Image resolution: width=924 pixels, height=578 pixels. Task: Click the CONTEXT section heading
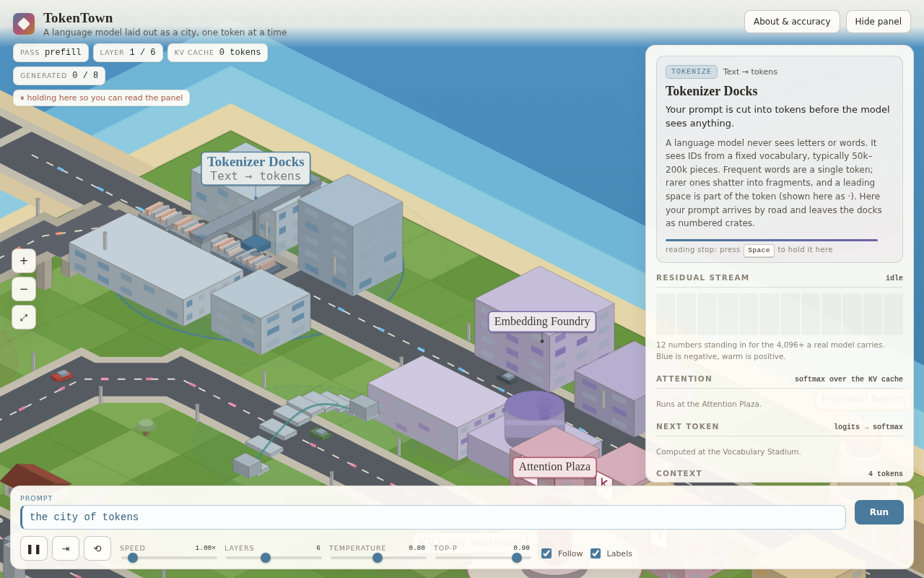pyautogui.click(x=679, y=474)
